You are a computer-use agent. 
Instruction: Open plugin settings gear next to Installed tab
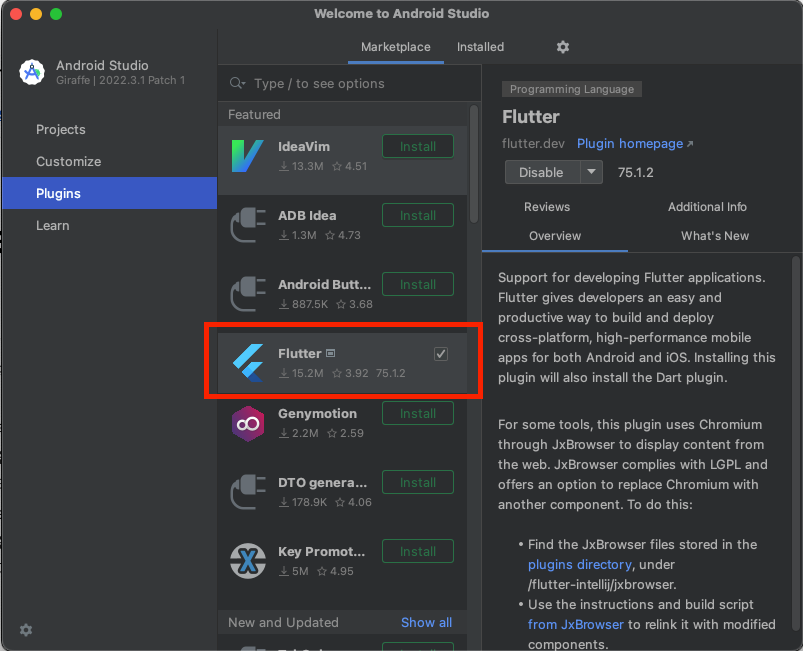click(563, 47)
